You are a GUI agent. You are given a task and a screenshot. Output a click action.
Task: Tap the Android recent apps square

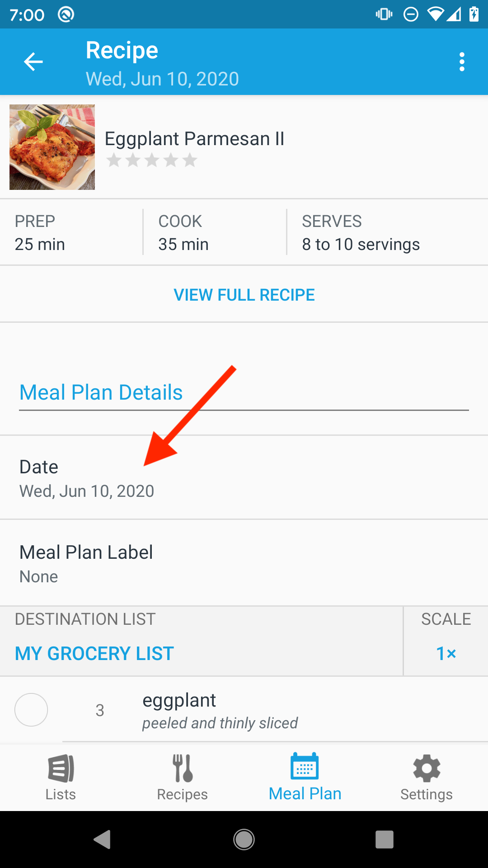coord(384,840)
